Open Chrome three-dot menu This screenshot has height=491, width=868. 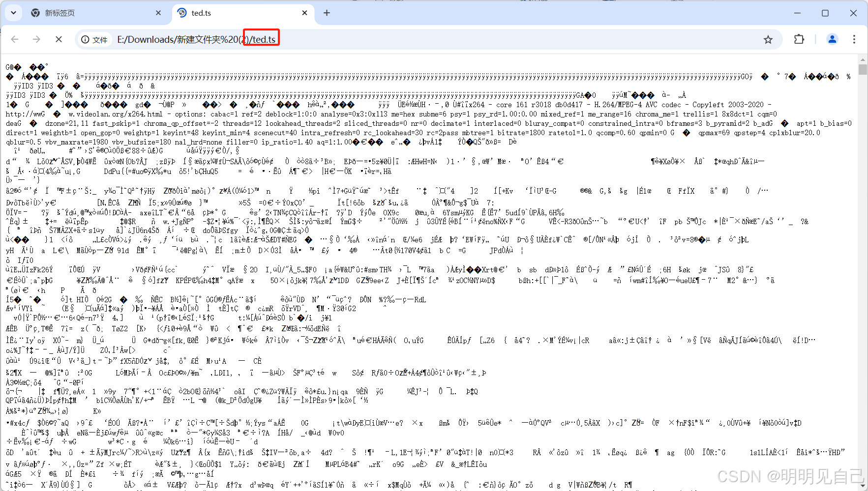(854, 39)
